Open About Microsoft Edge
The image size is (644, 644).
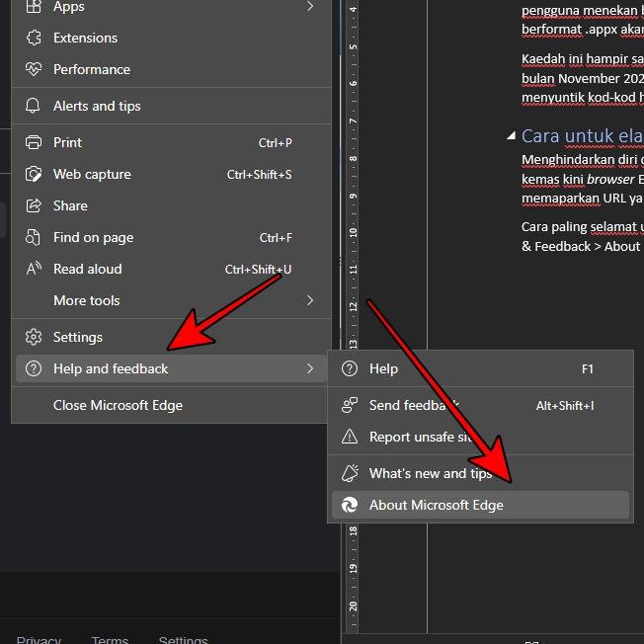pyautogui.click(x=436, y=505)
